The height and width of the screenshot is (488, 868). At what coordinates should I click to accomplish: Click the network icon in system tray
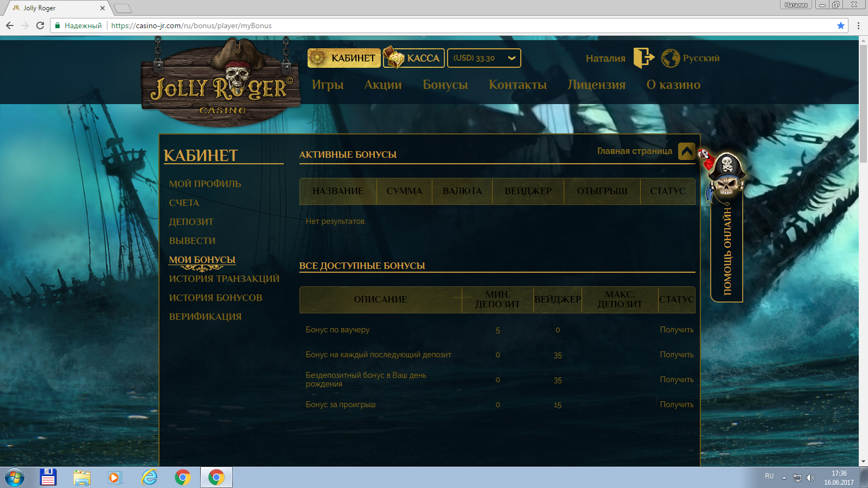[797, 478]
